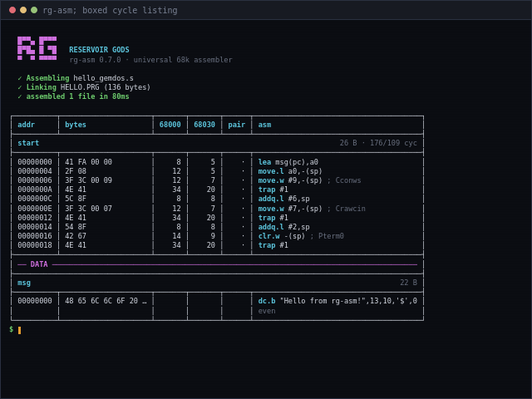The image size is (532, 399).
Task: Click address 0000000A
Action: [35, 190]
